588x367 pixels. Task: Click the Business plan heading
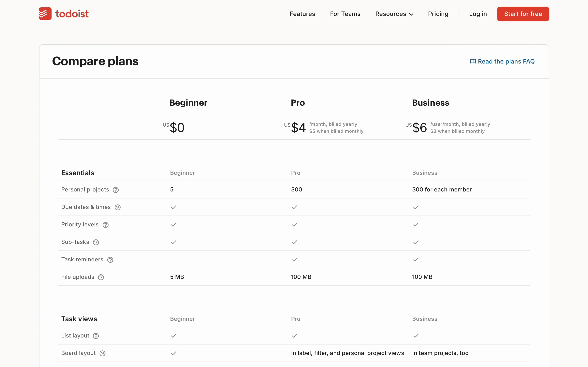coord(430,103)
